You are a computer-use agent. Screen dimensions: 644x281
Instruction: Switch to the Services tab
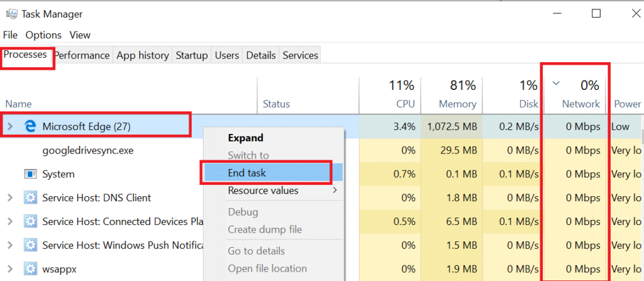(x=300, y=55)
